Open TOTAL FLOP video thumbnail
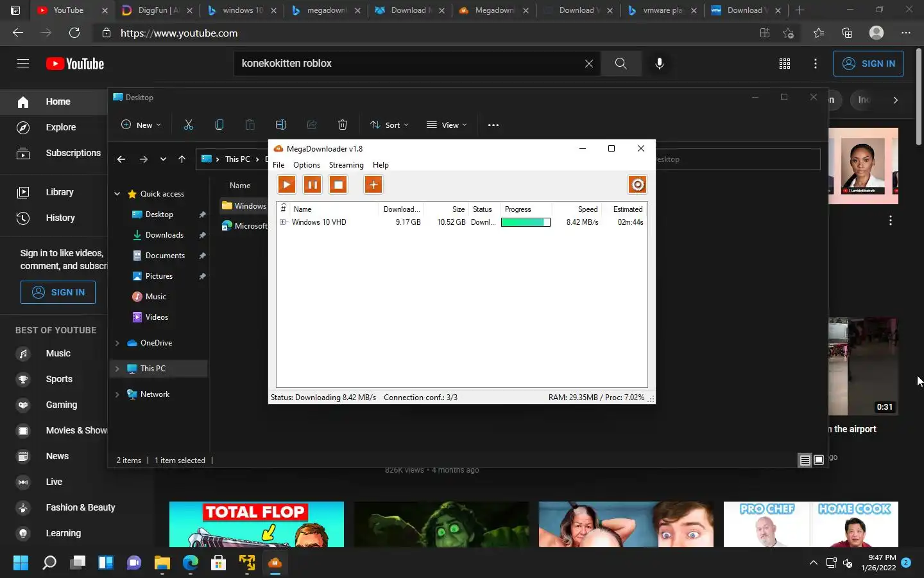The width and height of the screenshot is (924, 578). [x=257, y=524]
